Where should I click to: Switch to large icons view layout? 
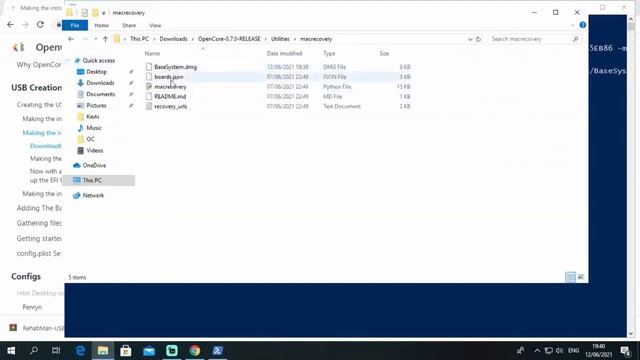click(581, 277)
